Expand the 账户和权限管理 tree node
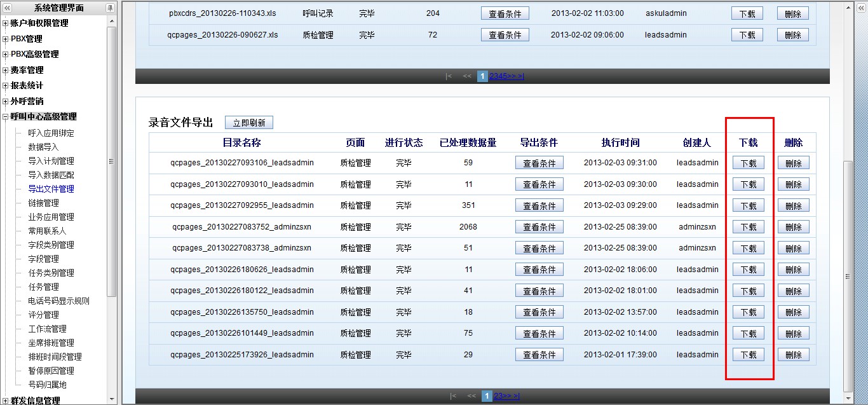 5,24
